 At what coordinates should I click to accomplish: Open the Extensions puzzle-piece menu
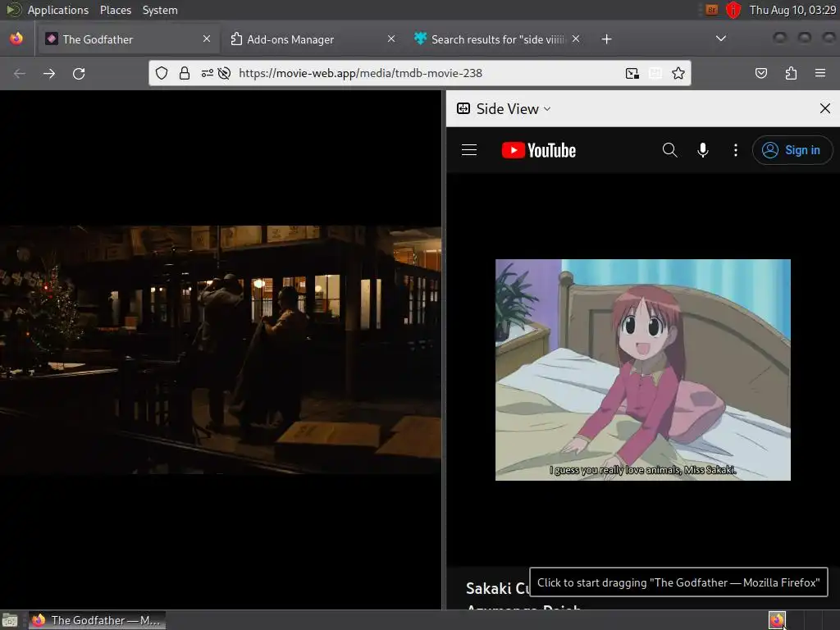coord(791,73)
